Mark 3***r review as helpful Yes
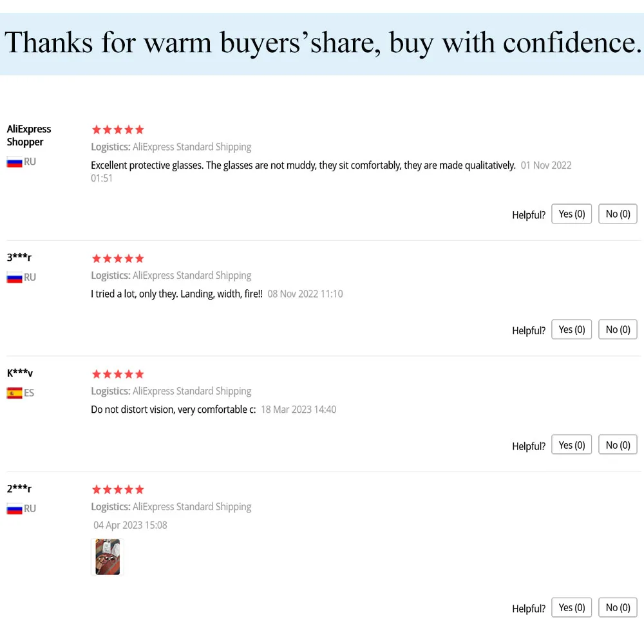Viewport: 644px width, 644px height. coord(571,329)
